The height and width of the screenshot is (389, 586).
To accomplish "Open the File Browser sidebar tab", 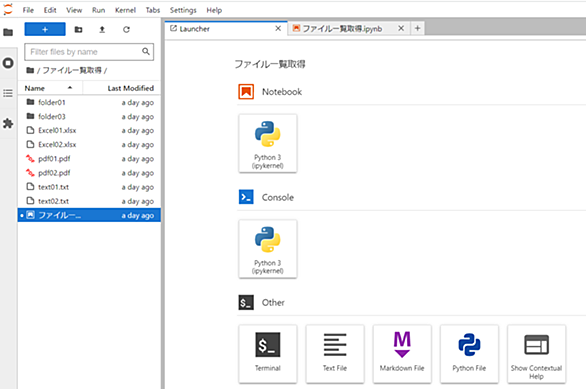I will 8,33.
